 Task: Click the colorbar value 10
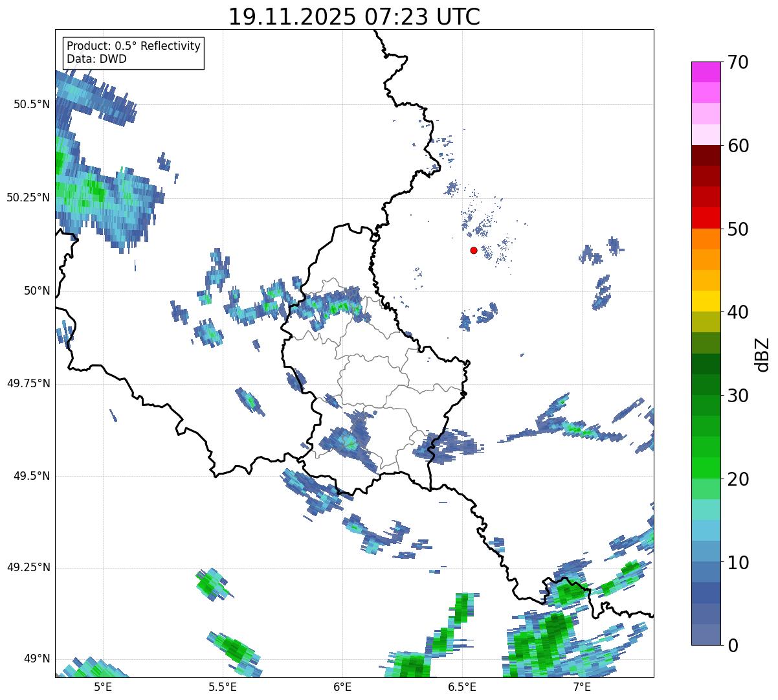[737, 563]
